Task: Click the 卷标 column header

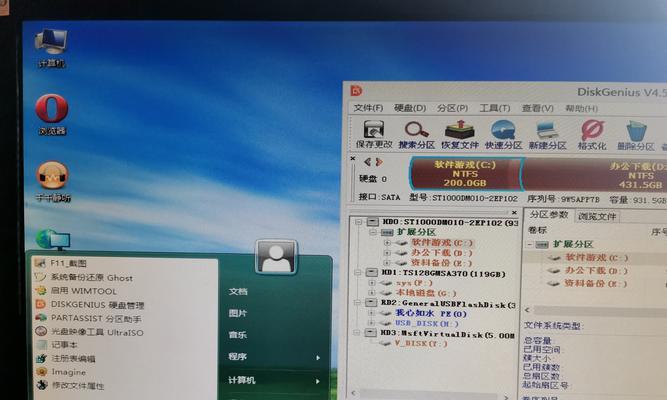Action: coord(537,231)
